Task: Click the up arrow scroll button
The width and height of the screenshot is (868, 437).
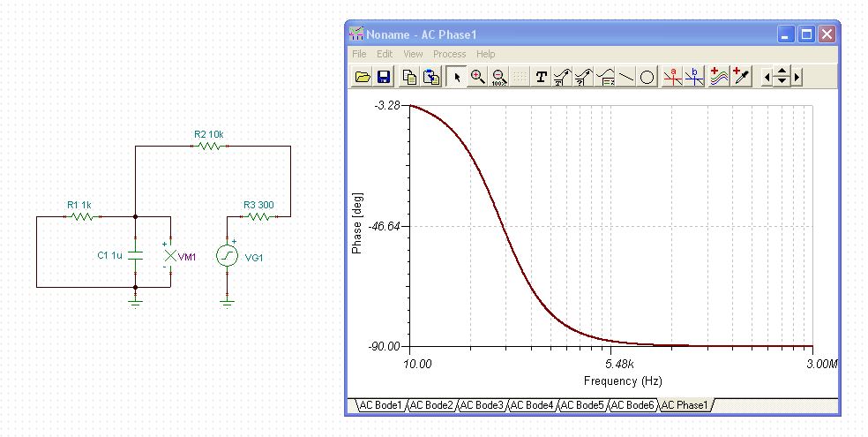Action: point(782,72)
